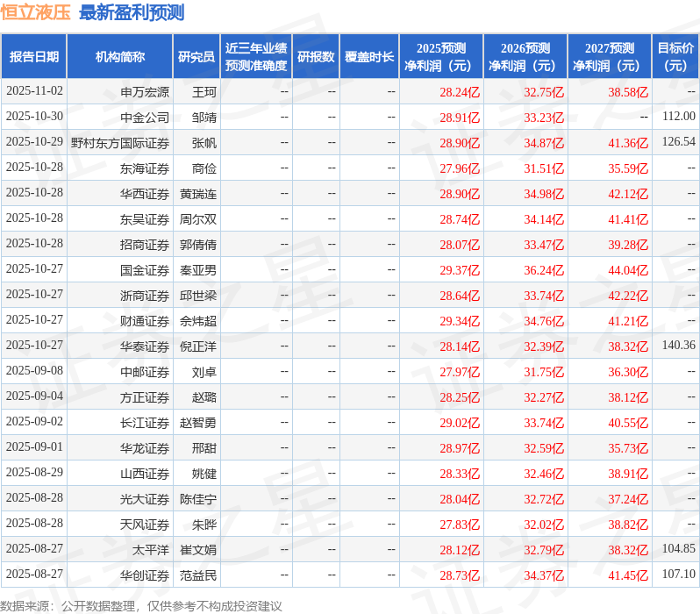Image resolution: width=700 pixels, height=614 pixels.
Task: Click the 机构简称 column header
Action: (x=119, y=57)
